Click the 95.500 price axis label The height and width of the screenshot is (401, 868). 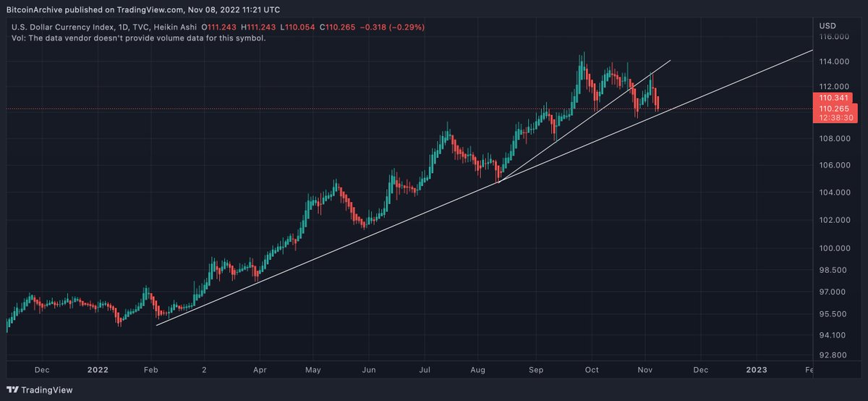(831, 314)
